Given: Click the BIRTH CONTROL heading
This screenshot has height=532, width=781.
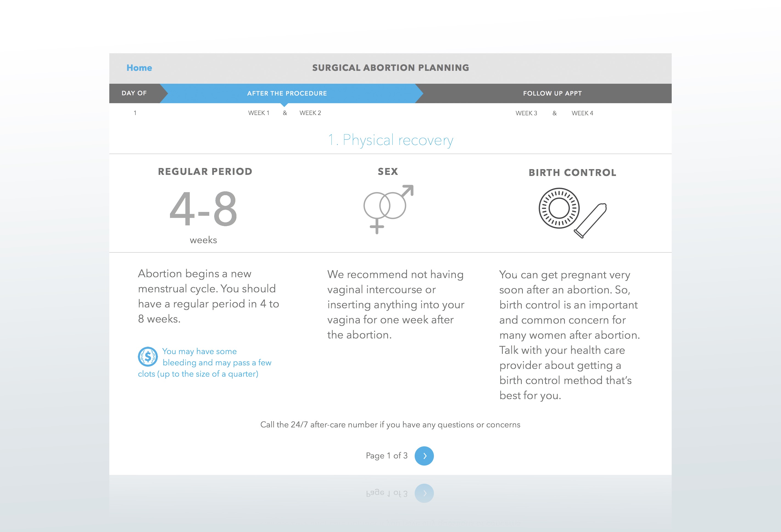Looking at the screenshot, I should coord(572,173).
